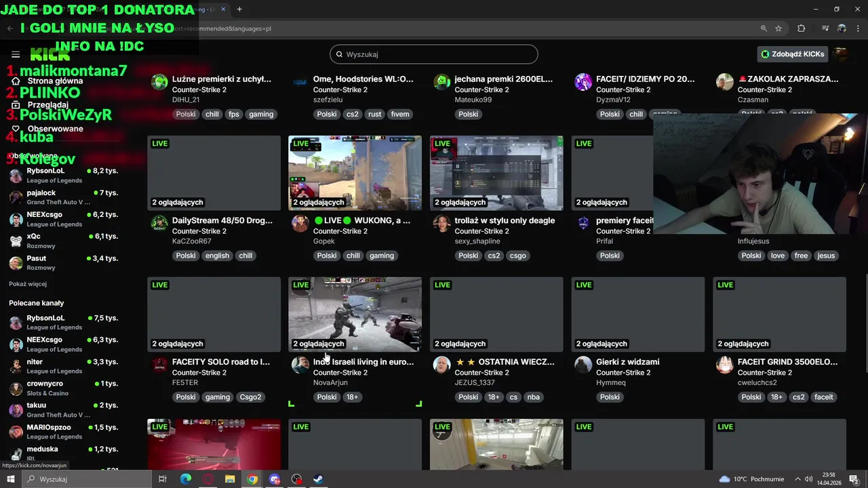Image resolution: width=868 pixels, height=488 pixels.
Task: Open the Chrome profile avatar
Action: [842, 28]
